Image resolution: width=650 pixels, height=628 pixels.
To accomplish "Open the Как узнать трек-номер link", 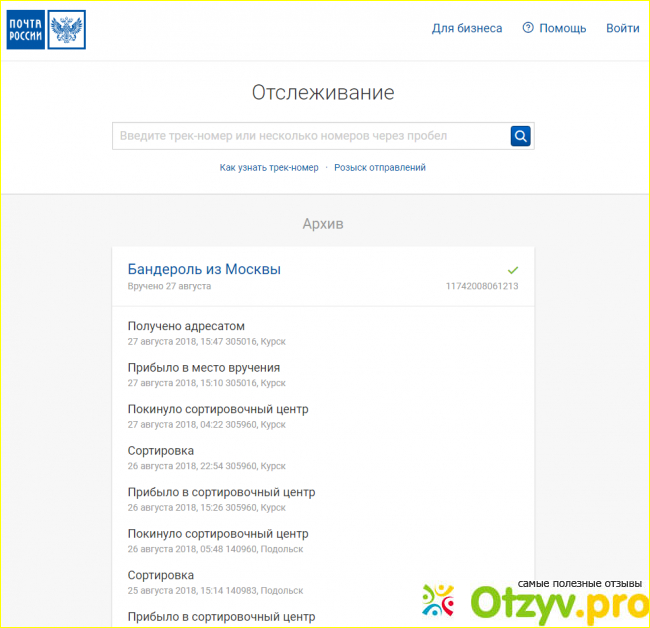I will coord(269,167).
